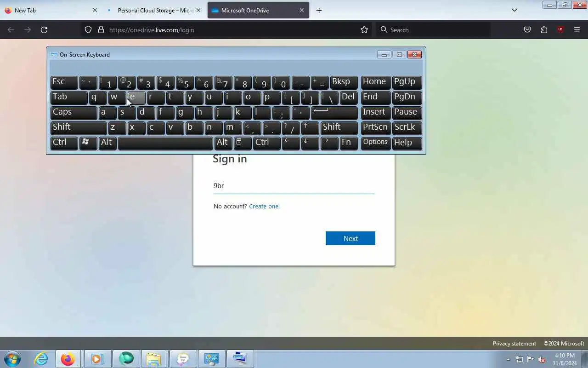Expand the list all tabs chevron
This screenshot has height=368, width=588.
point(514,10)
